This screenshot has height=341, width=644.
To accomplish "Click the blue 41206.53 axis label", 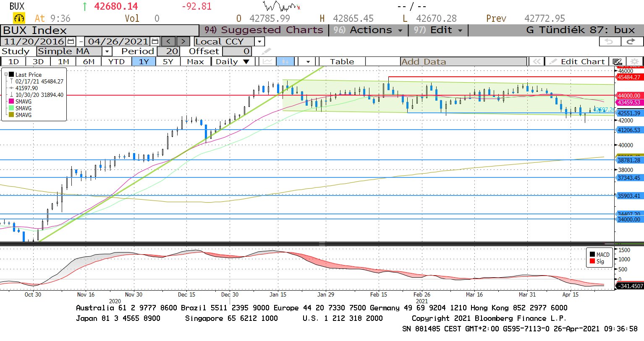I will [x=629, y=130].
